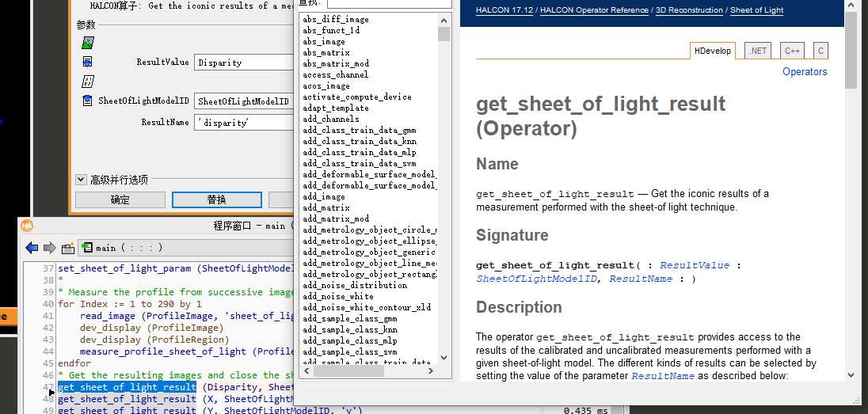This screenshot has width=868, height=414.
Task: Open the 3D Reconstruction breadcrumb link
Action: click(x=689, y=10)
